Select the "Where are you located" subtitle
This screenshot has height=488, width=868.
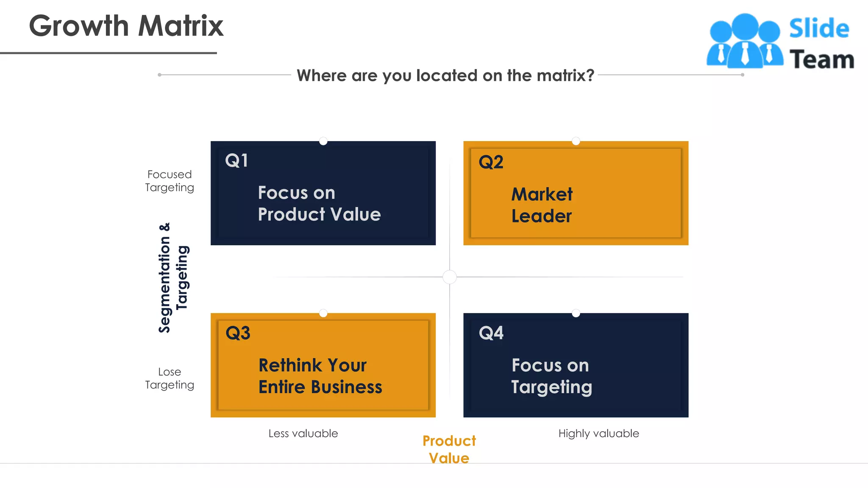pos(445,75)
